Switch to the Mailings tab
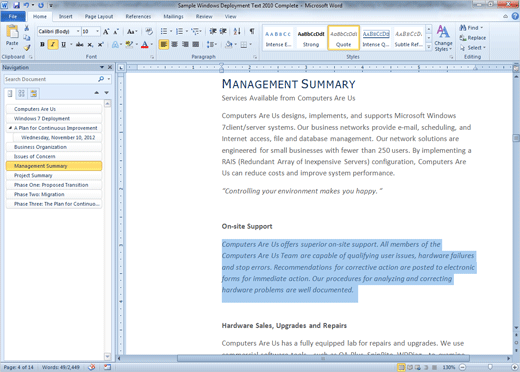The height and width of the screenshot is (372, 520). point(173,16)
